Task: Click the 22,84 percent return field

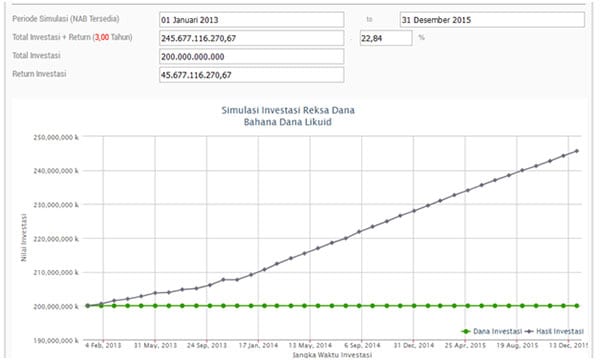Action: (386, 38)
